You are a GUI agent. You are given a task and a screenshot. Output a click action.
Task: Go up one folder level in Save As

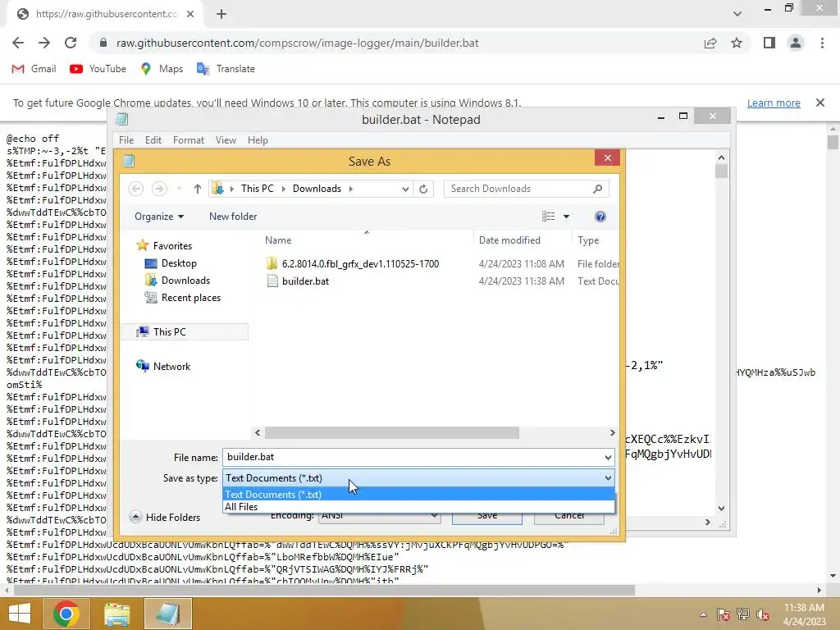click(x=197, y=189)
